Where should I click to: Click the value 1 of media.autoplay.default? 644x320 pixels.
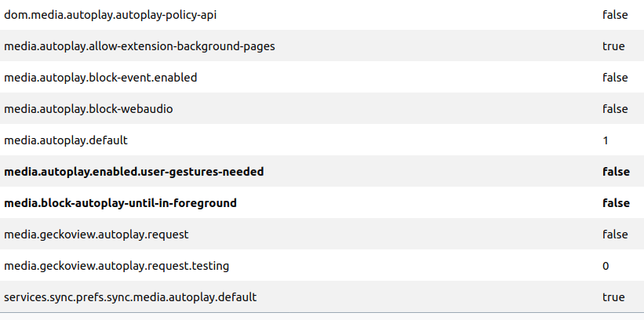606,140
